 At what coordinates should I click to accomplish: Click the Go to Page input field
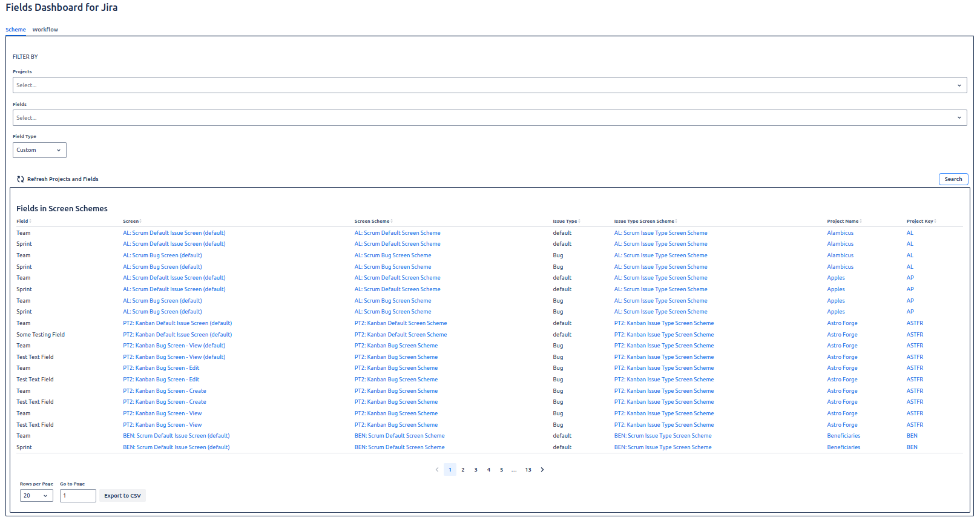pos(78,496)
